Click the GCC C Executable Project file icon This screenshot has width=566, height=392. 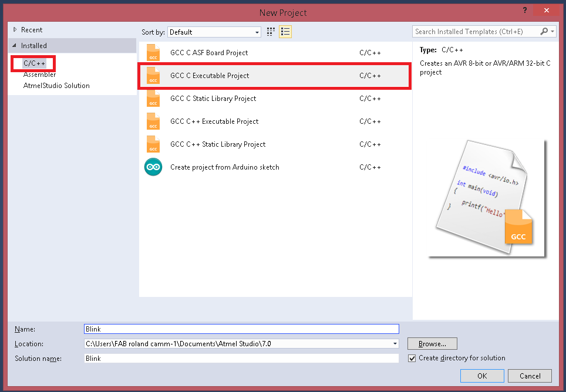pyautogui.click(x=153, y=76)
